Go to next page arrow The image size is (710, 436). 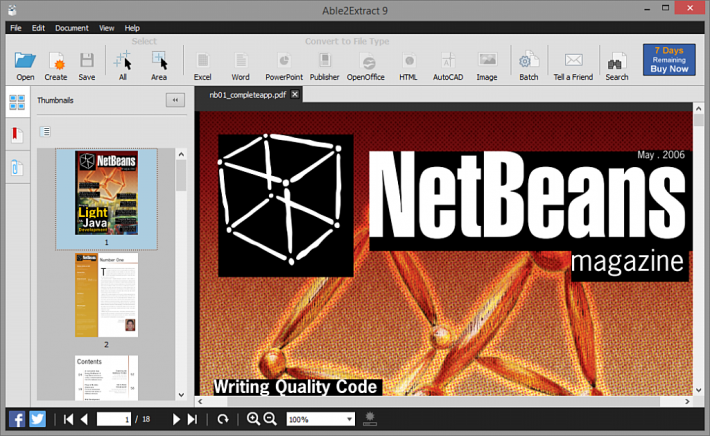click(x=176, y=419)
